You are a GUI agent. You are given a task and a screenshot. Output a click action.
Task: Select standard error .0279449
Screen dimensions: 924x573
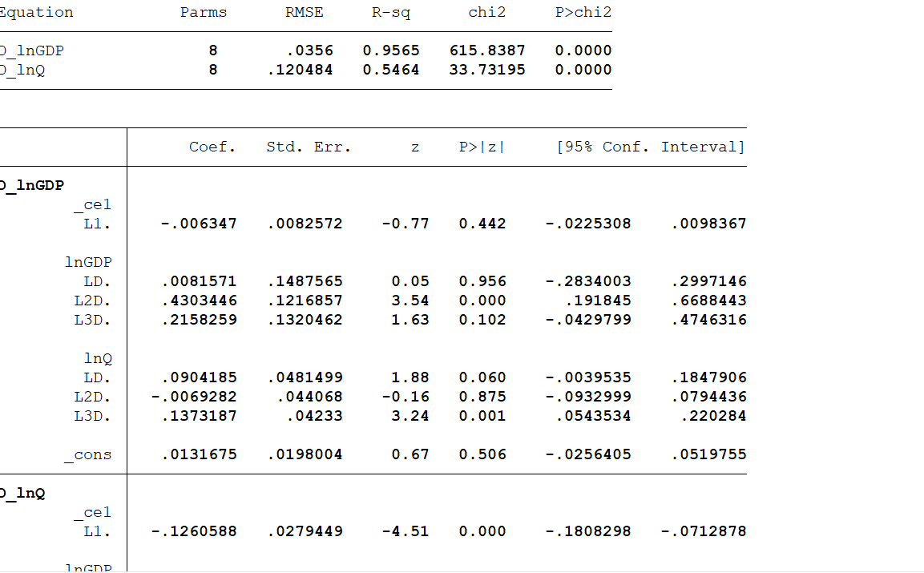click(305, 531)
